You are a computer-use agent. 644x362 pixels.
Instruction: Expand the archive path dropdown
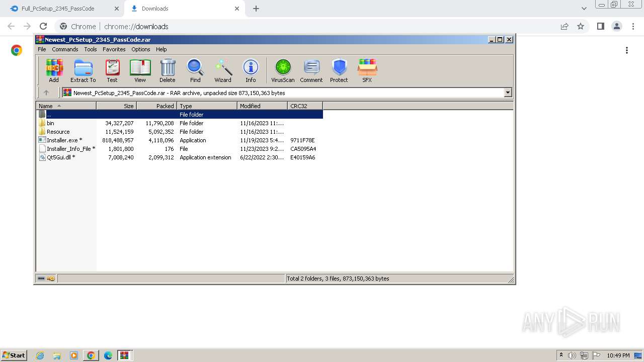[508, 93]
